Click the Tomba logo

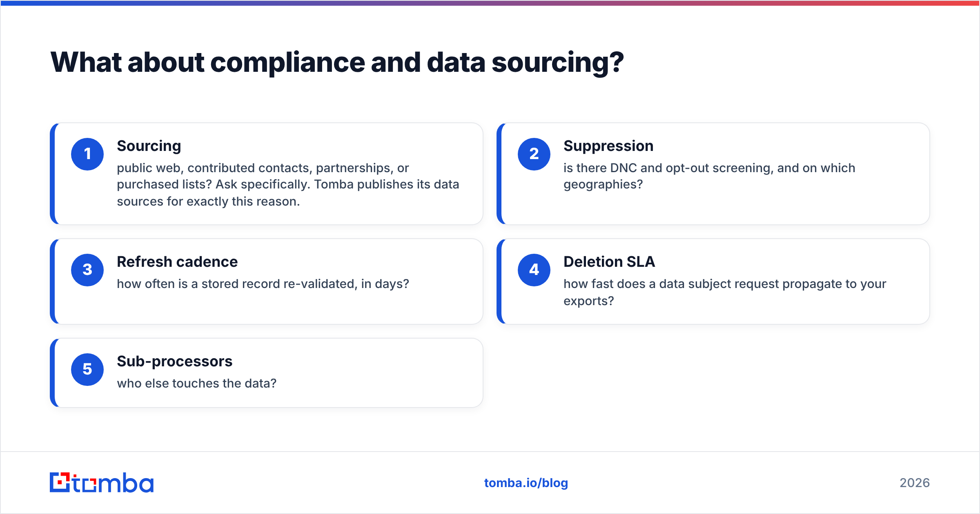102,483
